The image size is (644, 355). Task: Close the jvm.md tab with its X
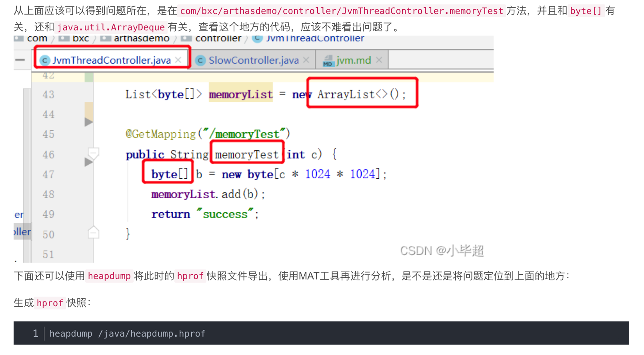[x=379, y=60]
